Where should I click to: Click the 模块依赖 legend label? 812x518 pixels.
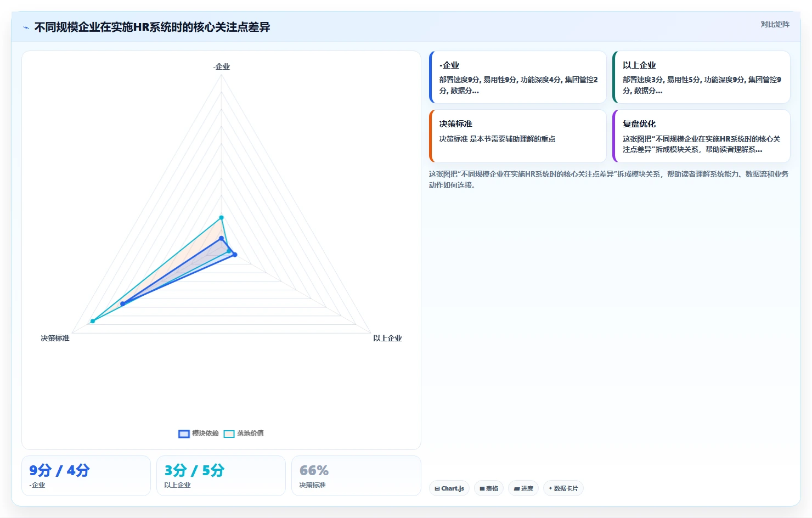pyautogui.click(x=205, y=433)
